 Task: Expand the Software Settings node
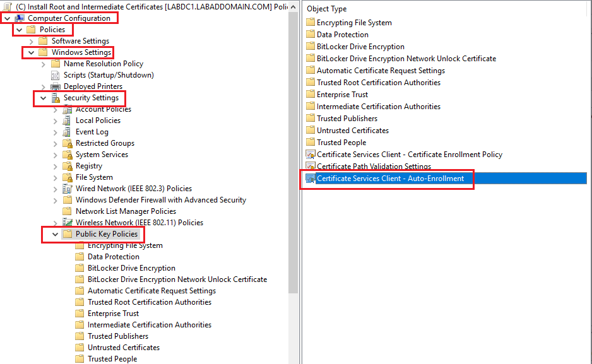click(x=32, y=41)
